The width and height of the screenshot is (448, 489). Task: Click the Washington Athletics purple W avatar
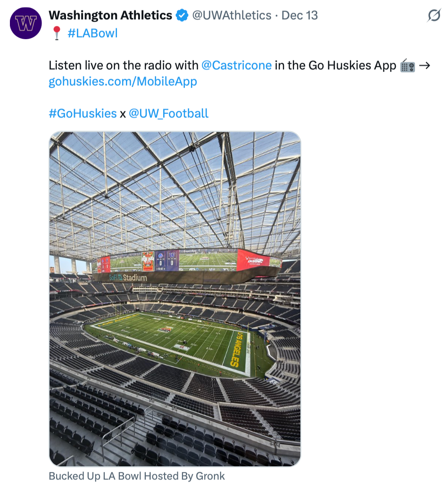point(26,23)
